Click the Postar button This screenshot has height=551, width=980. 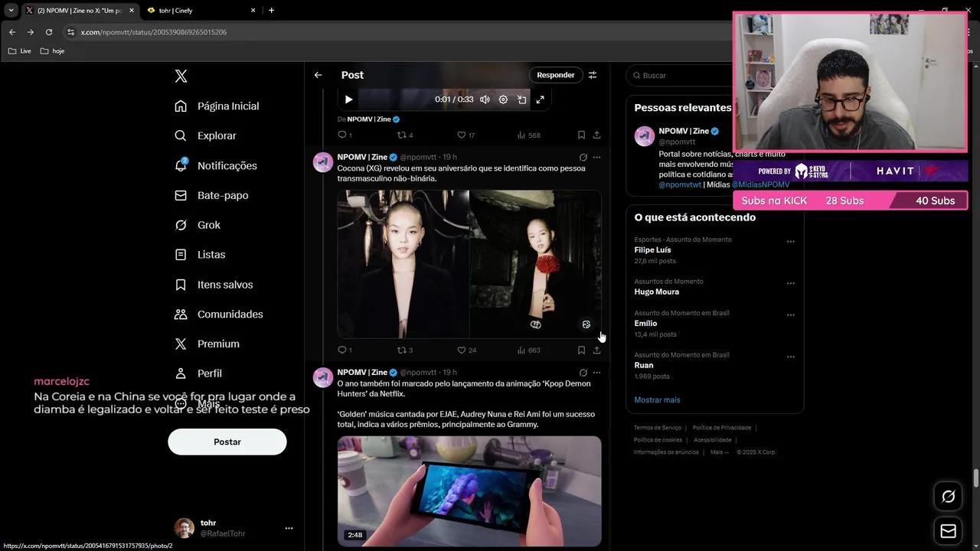point(227,442)
